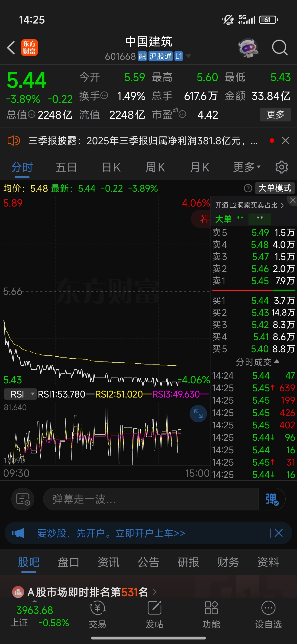
Task: Select 买1 order row at 5.44
Action: (253, 300)
